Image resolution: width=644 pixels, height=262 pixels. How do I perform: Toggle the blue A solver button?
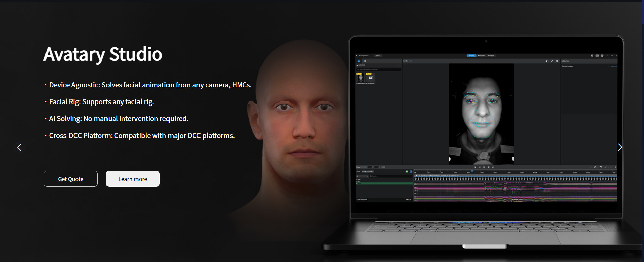tap(411, 172)
